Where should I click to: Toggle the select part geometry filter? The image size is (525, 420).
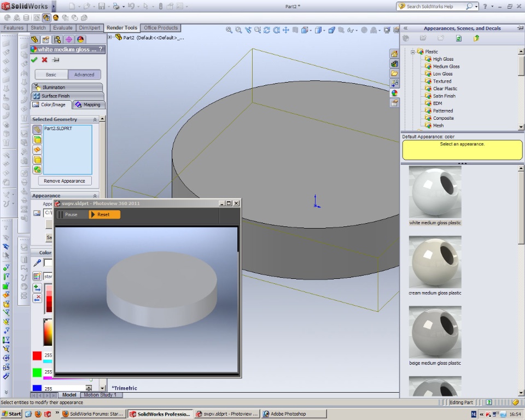pyautogui.click(x=37, y=130)
